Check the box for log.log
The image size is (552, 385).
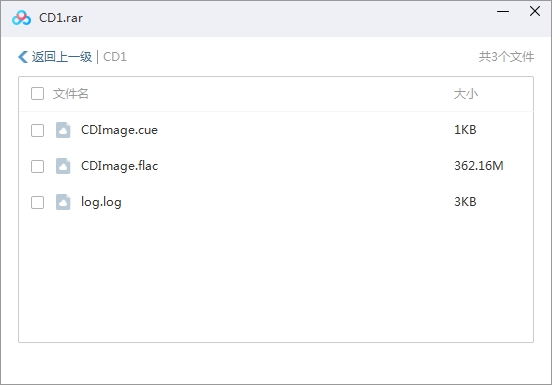tap(37, 202)
